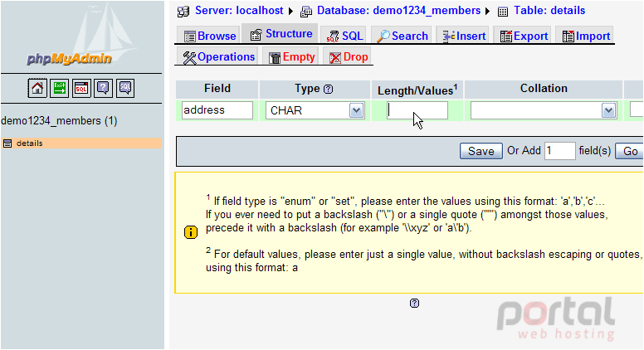Screen dimensions: 644x350
Task: Follow the Server: localhost link
Action: [239, 10]
